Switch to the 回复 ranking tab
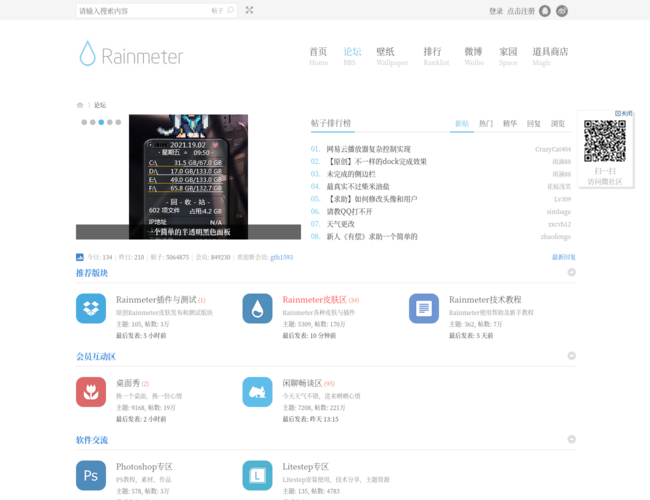The image size is (650, 500). [534, 124]
